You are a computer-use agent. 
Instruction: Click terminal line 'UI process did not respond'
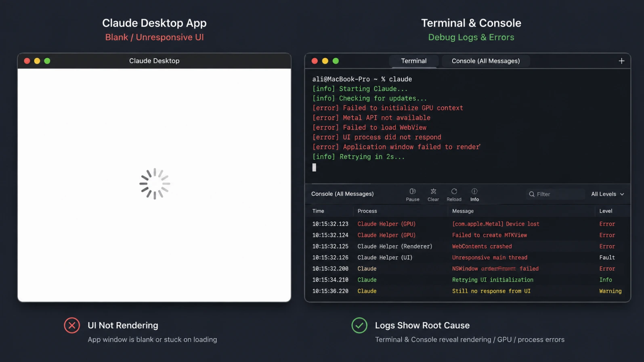[376, 137]
